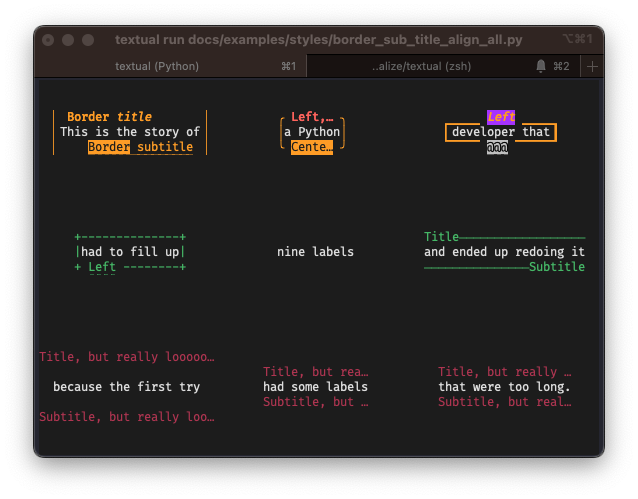
Task: Click 'had to fill up' label
Action: click(x=130, y=252)
